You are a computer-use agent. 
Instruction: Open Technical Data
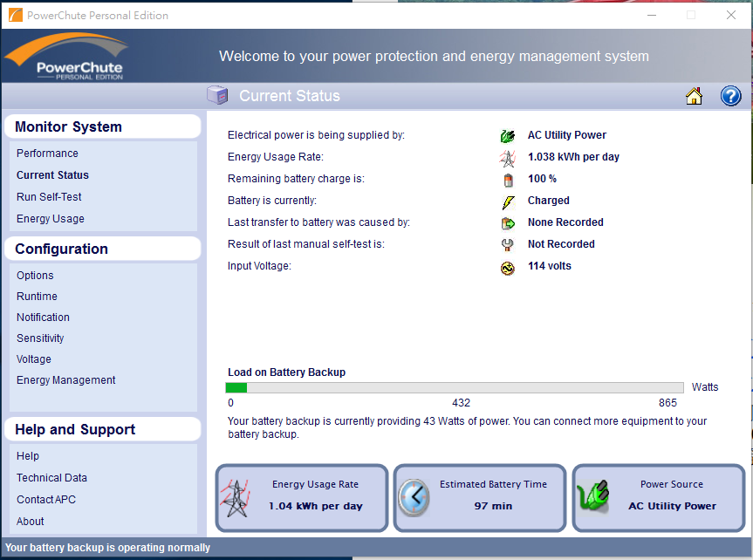click(51, 478)
